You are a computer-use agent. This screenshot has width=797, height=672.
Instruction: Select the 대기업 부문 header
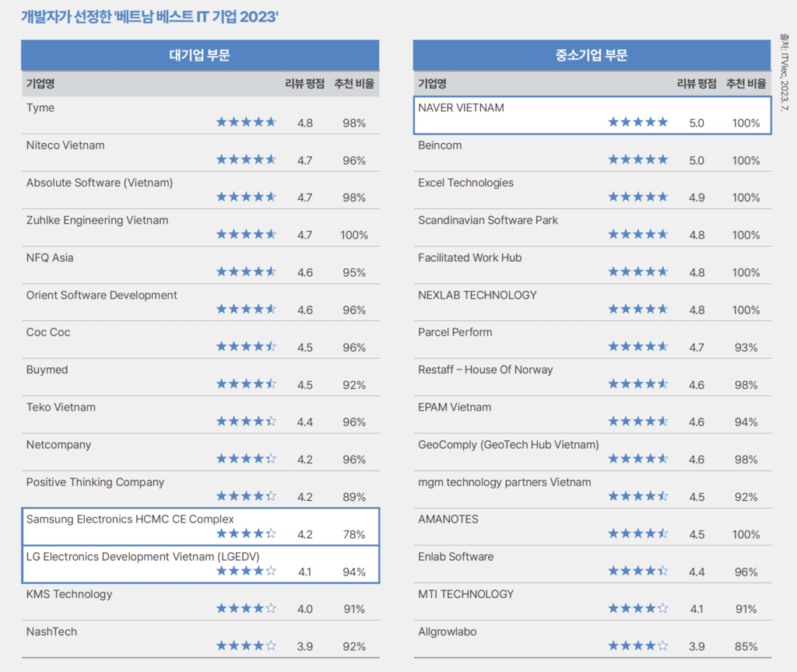[200, 55]
